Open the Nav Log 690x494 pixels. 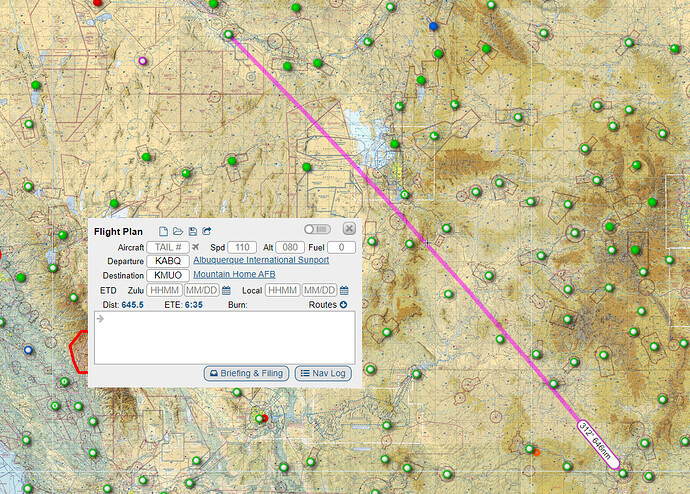coord(324,373)
